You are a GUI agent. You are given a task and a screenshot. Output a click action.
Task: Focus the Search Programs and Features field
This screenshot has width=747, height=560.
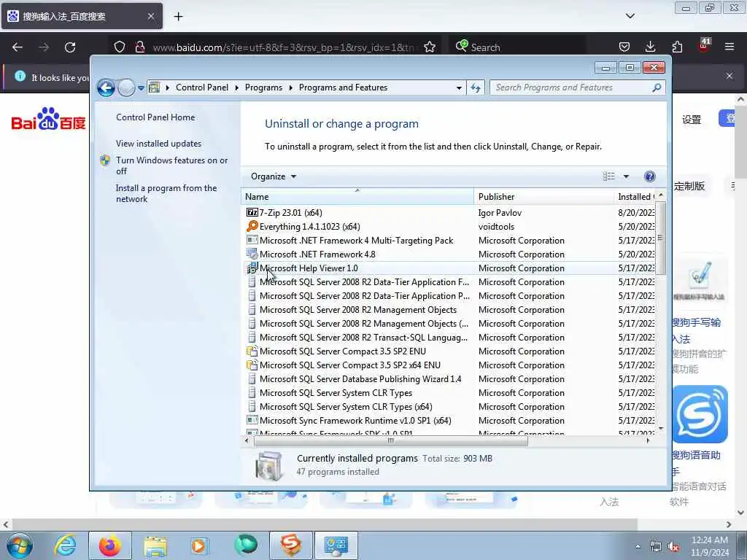click(570, 87)
